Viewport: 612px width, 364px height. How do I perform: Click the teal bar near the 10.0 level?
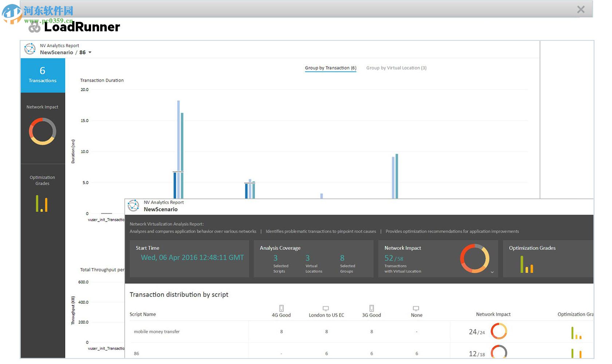point(397,176)
